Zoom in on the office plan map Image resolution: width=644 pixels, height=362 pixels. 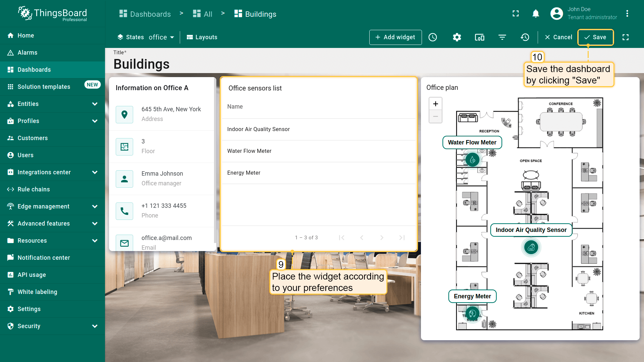[435, 104]
